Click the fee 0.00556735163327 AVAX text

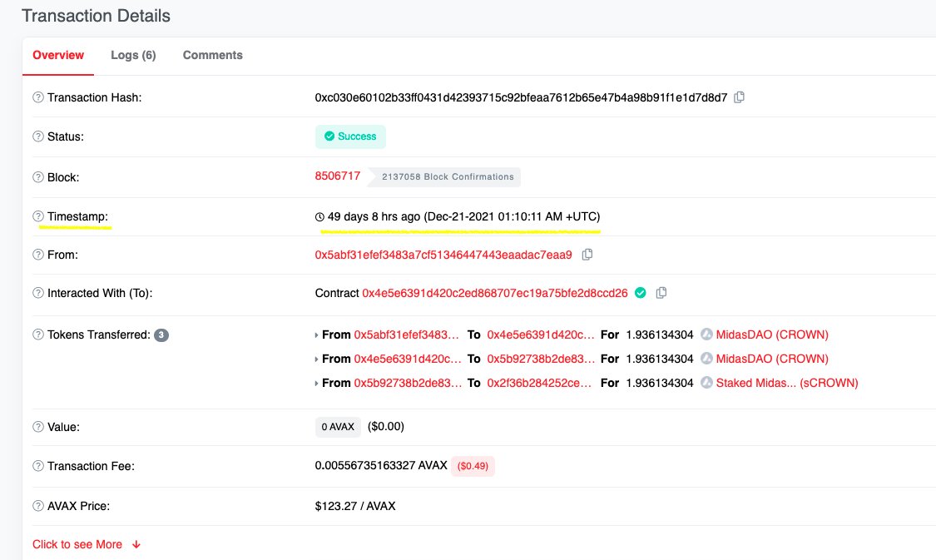click(x=381, y=465)
